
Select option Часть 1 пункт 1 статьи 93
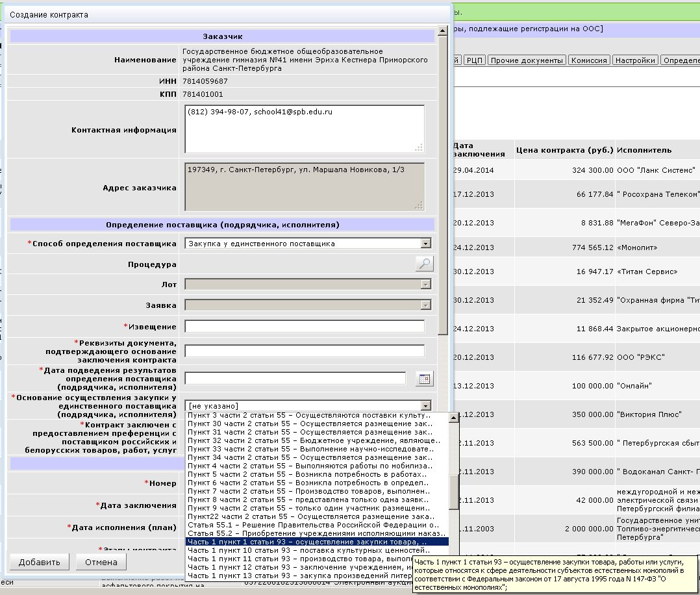click(308, 541)
